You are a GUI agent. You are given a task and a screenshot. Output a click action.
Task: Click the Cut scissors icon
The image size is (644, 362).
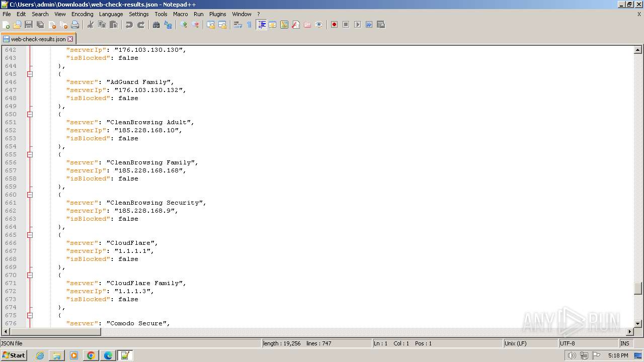pyautogui.click(x=91, y=25)
